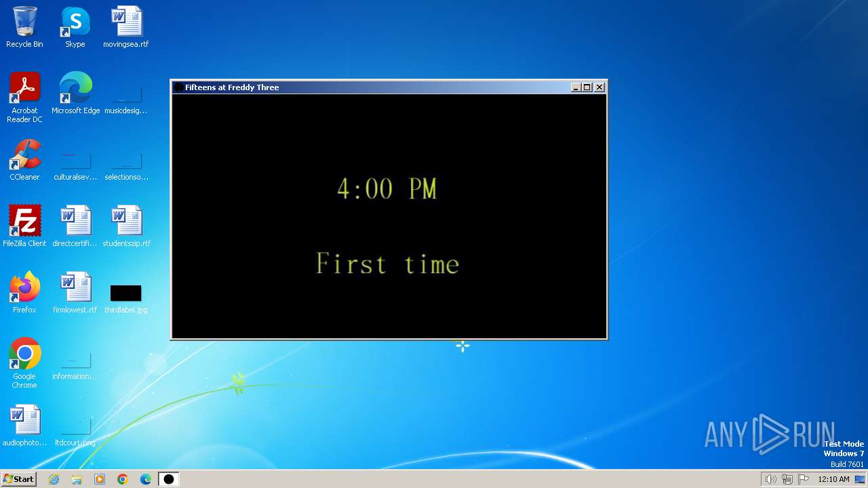Viewport: 868px width, 488px height.
Task: Open File Explorer from the taskbar
Action: (77, 479)
